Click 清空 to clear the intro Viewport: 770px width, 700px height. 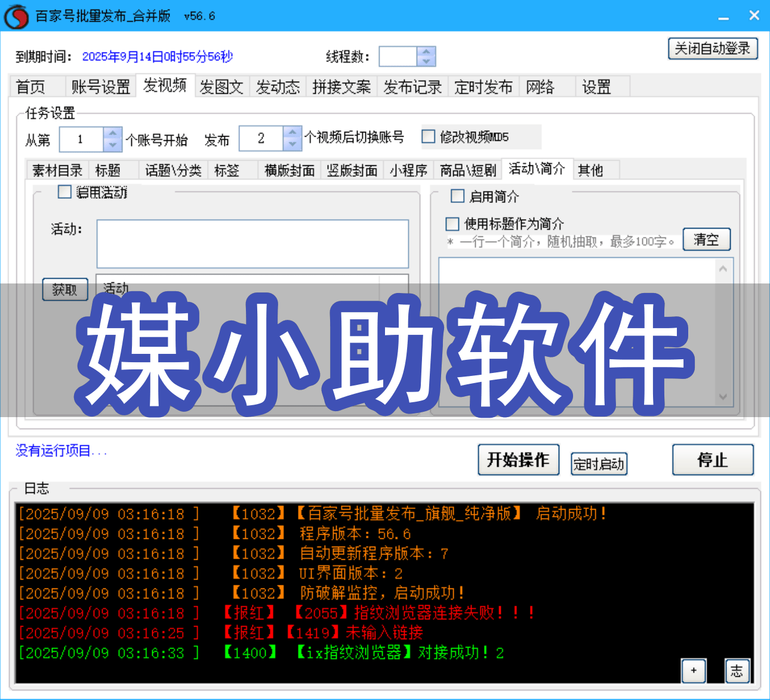[706, 240]
